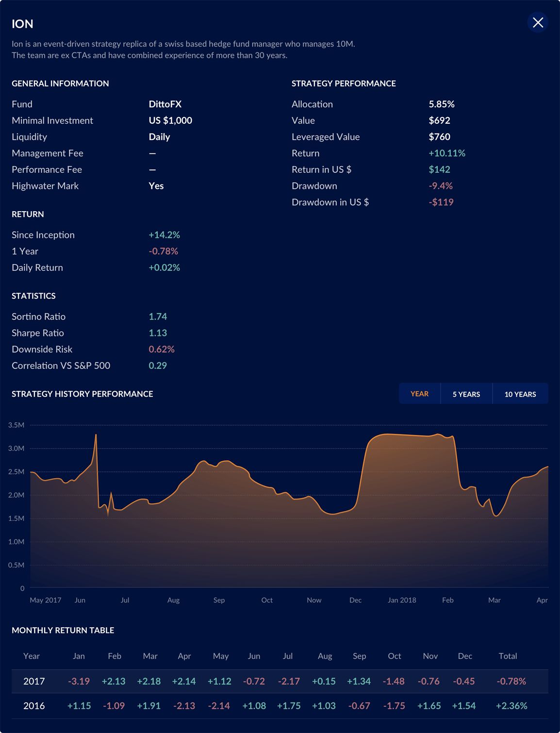
Task: Click the Since Inception +14.2% value
Action: coord(164,235)
